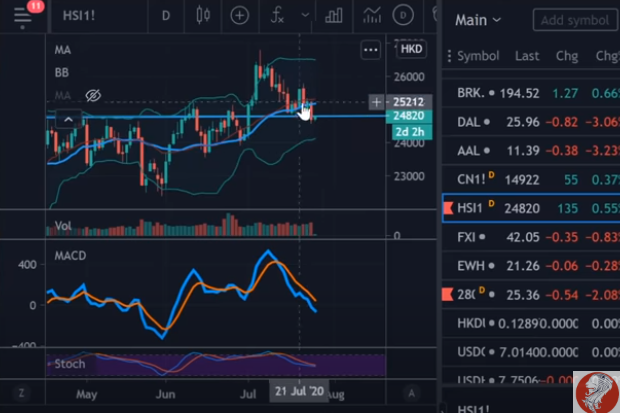Select USD row with 7.0140 value
This screenshot has width=620, height=413.
point(531,352)
